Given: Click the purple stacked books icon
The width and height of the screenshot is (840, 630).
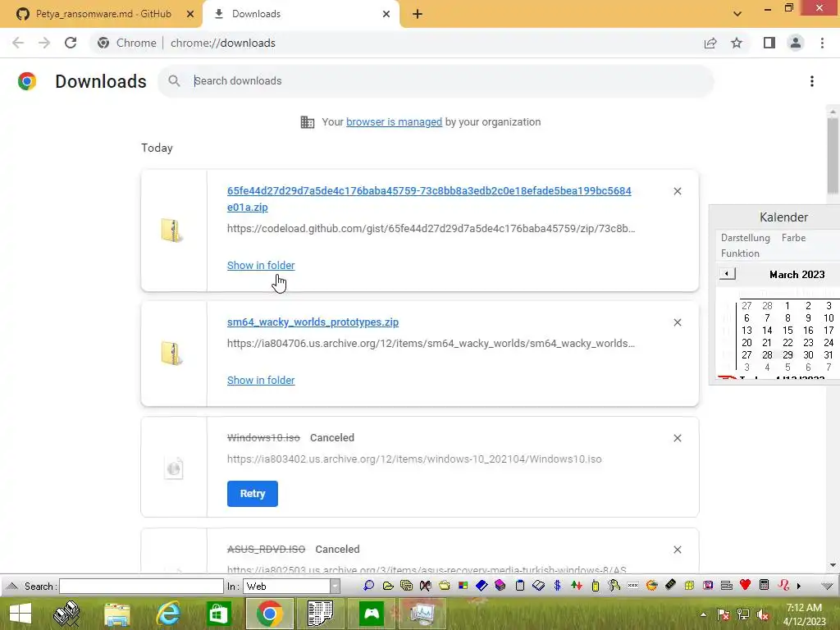Looking at the screenshot, I should point(500,586).
